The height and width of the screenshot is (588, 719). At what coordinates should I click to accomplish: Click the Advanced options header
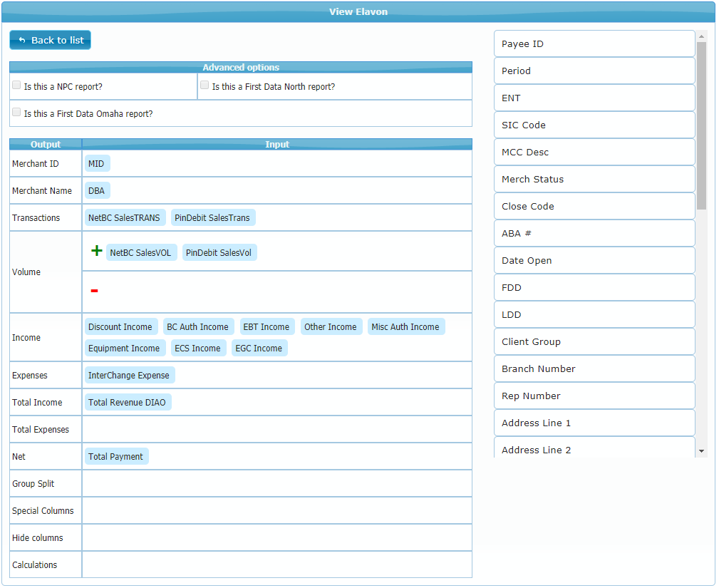[241, 68]
